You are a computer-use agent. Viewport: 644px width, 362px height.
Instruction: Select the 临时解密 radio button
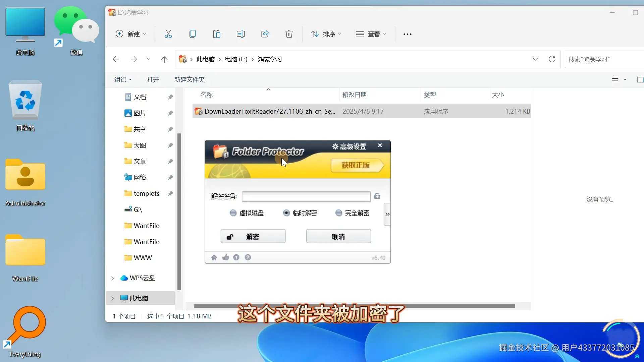click(286, 213)
